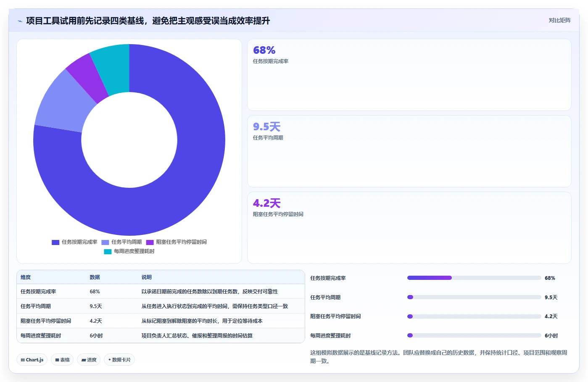588x382 pixels.
Task: Open the 68% 任务按期完成率 data card
Action: pos(409,75)
